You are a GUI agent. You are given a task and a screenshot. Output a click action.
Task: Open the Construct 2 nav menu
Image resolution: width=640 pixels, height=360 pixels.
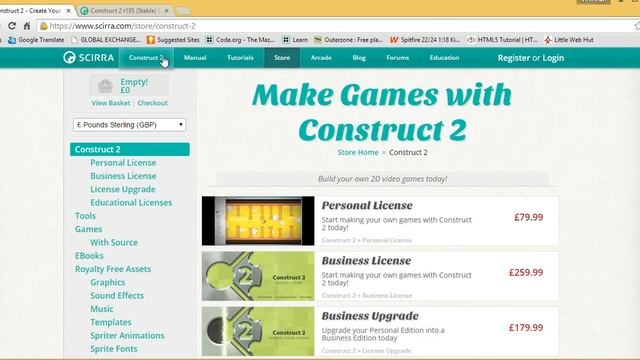(x=147, y=58)
